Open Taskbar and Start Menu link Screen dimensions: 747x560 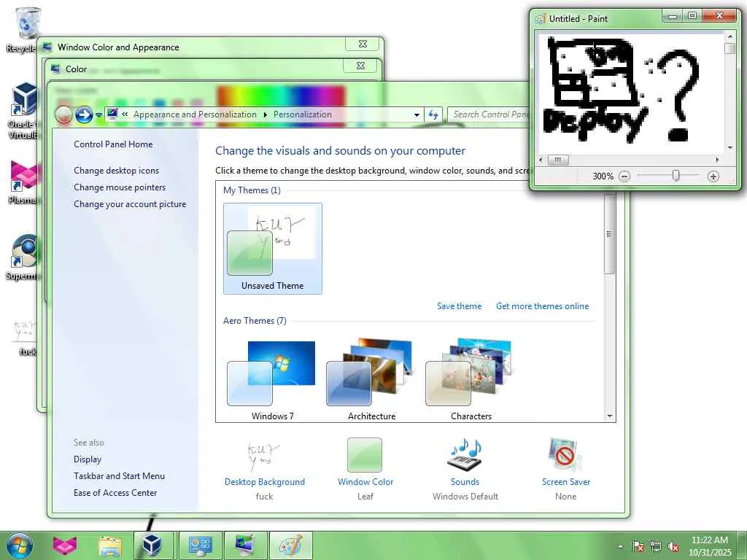point(120,476)
